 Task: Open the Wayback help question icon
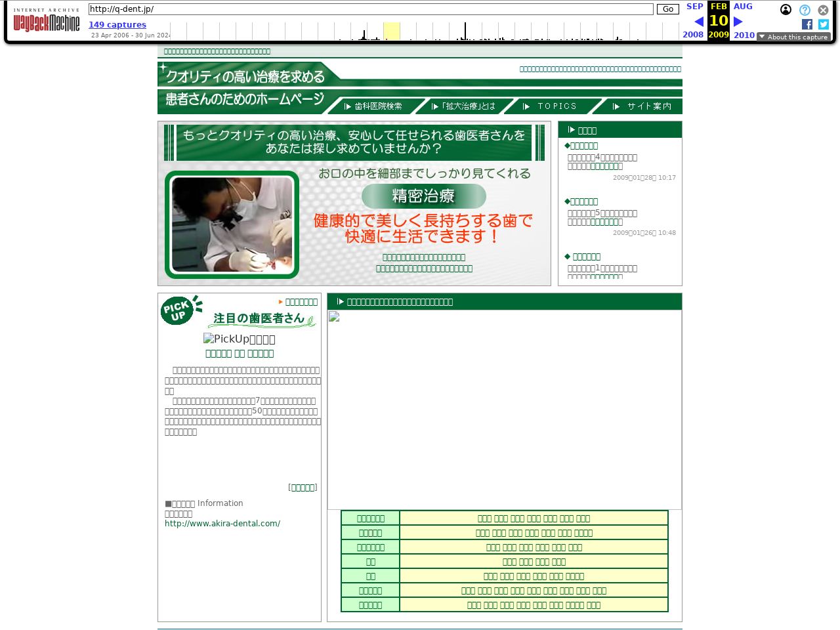click(x=805, y=10)
